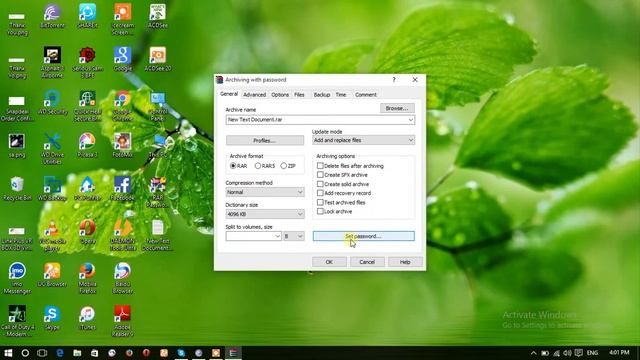Launch Asphalt 8 Airborne from desktop
The image size is (640, 360).
(52, 62)
